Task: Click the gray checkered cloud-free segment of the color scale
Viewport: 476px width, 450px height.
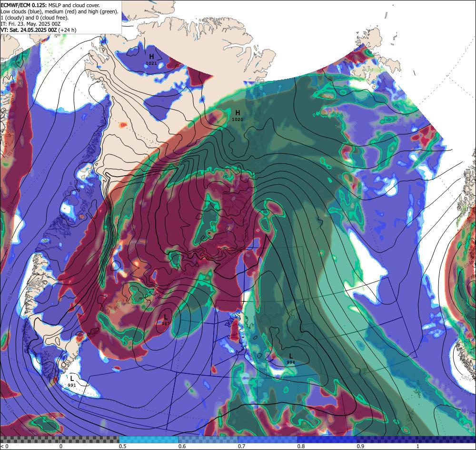Action: (59, 440)
